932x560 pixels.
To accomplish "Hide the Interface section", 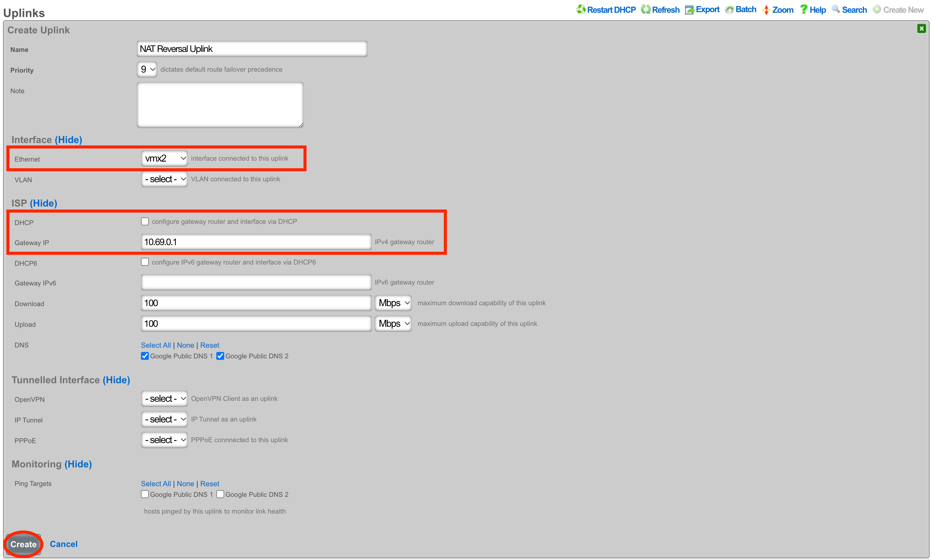I will [68, 140].
